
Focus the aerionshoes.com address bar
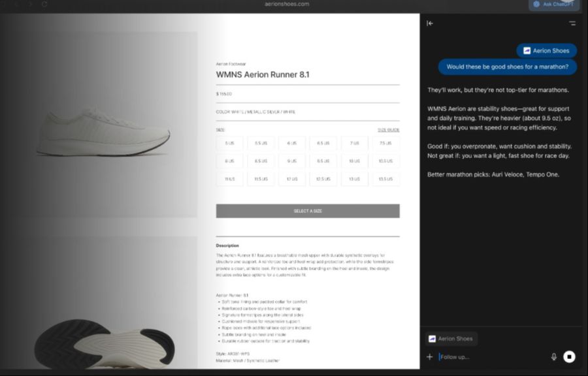[287, 4]
